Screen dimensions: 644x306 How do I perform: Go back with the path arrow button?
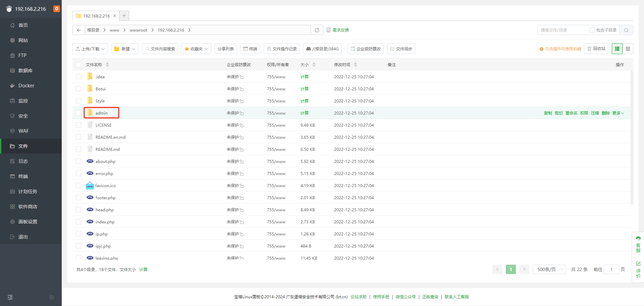(x=79, y=30)
